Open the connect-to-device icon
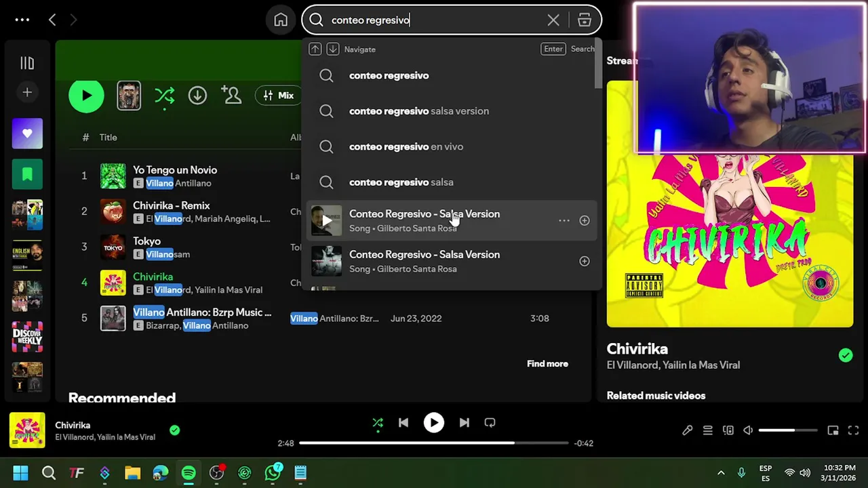The image size is (868, 488). point(728,430)
